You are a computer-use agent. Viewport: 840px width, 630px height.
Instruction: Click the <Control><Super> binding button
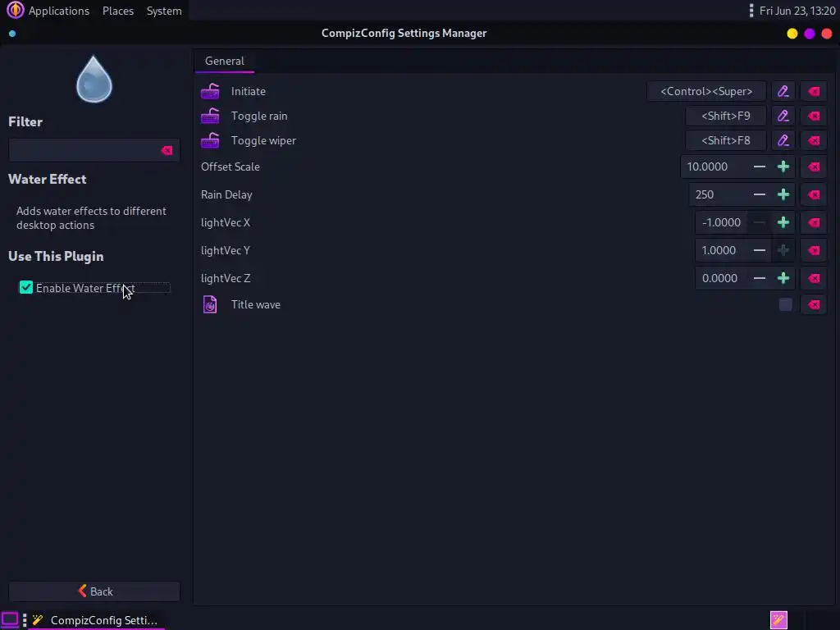pos(706,91)
